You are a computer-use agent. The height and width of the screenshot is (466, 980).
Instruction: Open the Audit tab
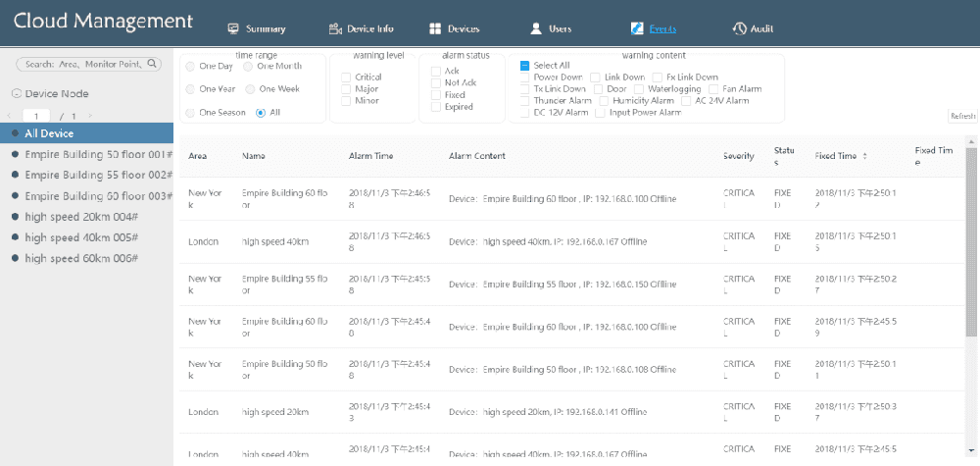point(754,28)
